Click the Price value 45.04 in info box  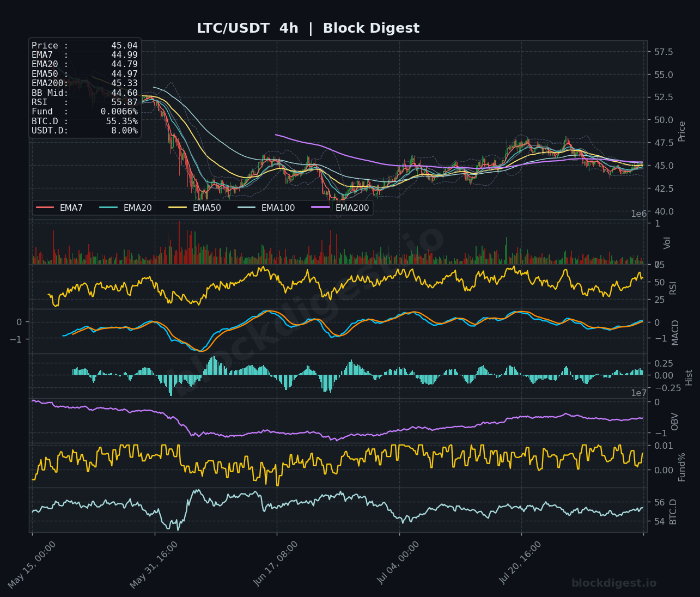point(124,46)
